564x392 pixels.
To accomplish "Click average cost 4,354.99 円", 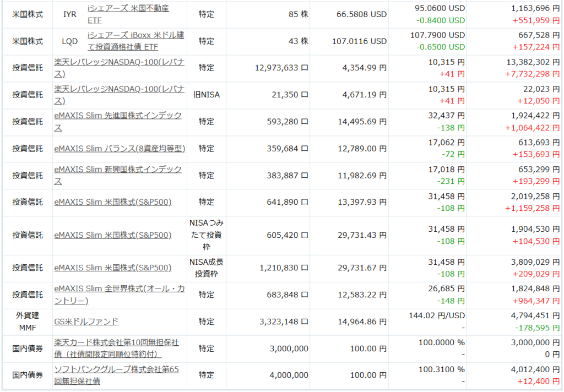I will click(365, 68).
